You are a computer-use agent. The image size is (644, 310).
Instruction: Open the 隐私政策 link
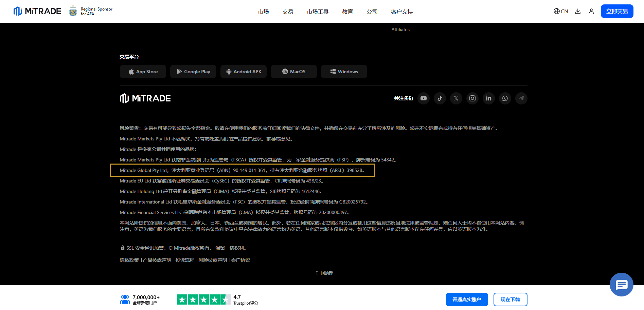(x=129, y=260)
